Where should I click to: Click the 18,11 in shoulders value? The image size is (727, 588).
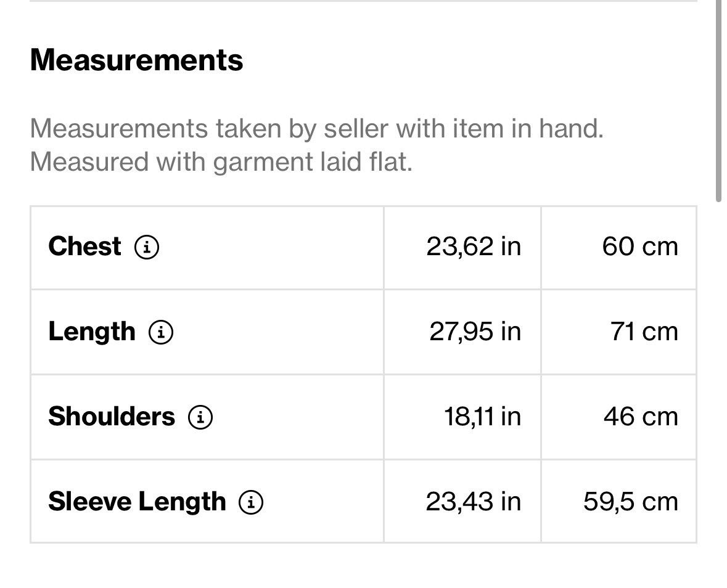click(x=483, y=417)
